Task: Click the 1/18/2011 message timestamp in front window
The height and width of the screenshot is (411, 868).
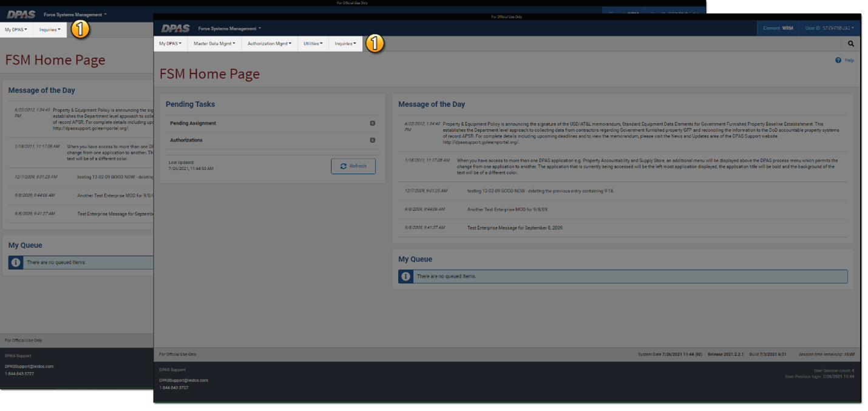Action: click(427, 160)
